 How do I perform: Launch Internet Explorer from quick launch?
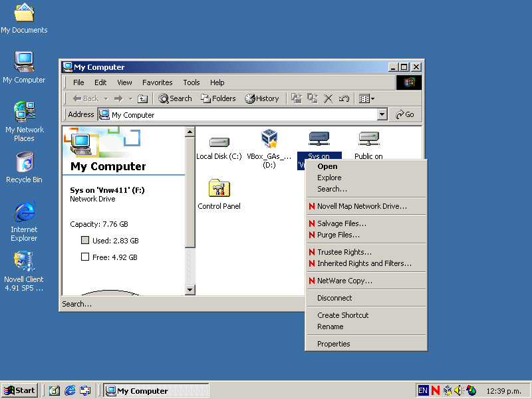pyautogui.click(x=70, y=391)
